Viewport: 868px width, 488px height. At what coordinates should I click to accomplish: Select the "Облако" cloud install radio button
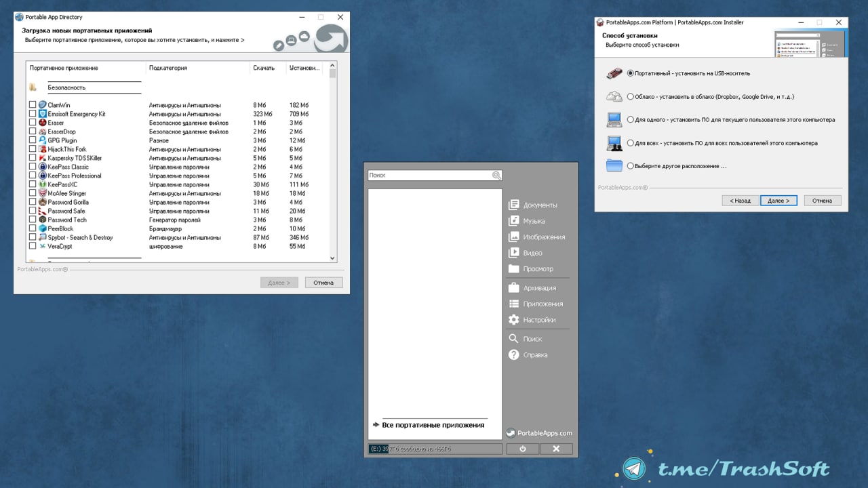631,96
